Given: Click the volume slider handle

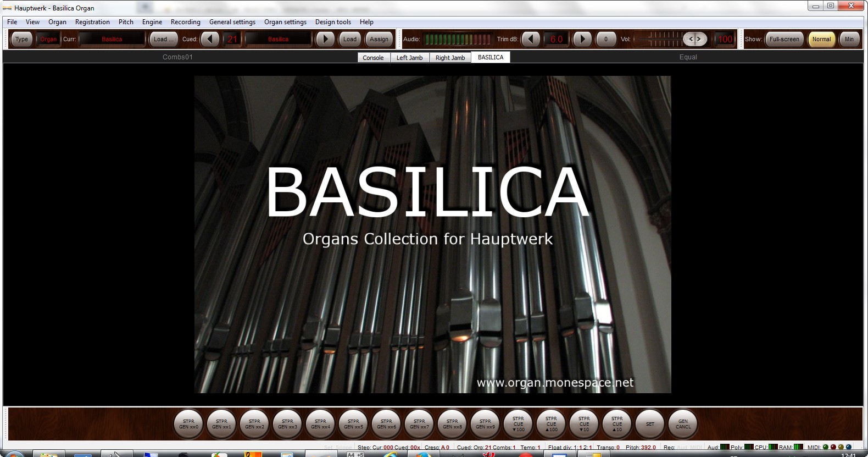Looking at the screenshot, I should pyautogui.click(x=694, y=39).
